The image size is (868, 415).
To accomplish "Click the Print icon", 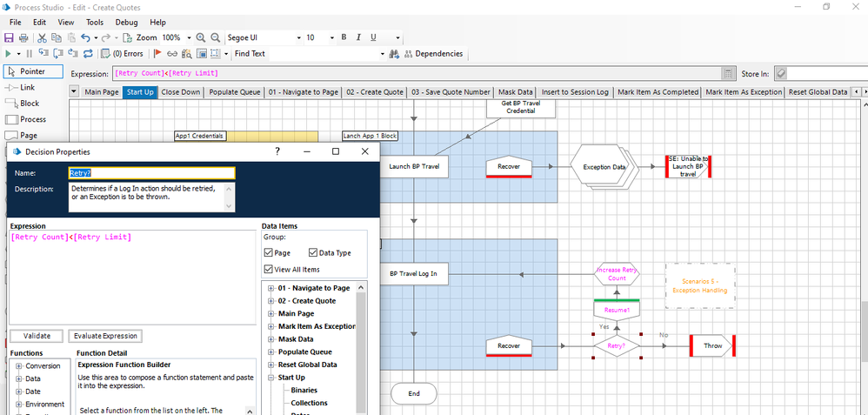I will [23, 38].
